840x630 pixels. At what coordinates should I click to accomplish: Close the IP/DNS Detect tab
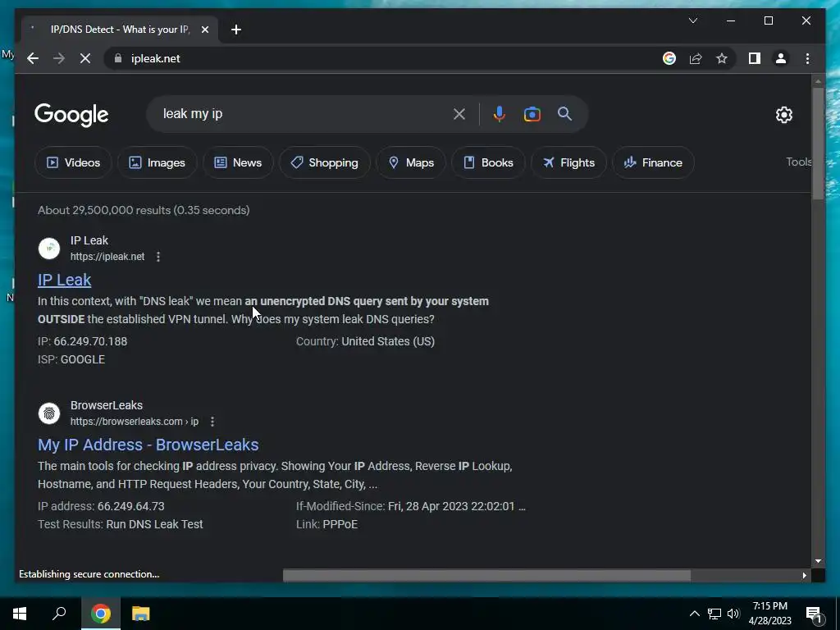click(x=204, y=30)
